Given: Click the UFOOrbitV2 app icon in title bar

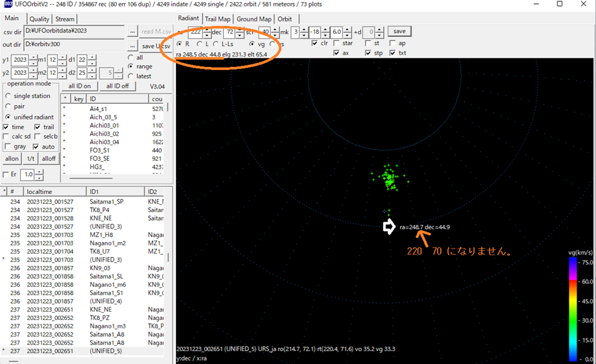Looking at the screenshot, I should (x=7, y=5).
